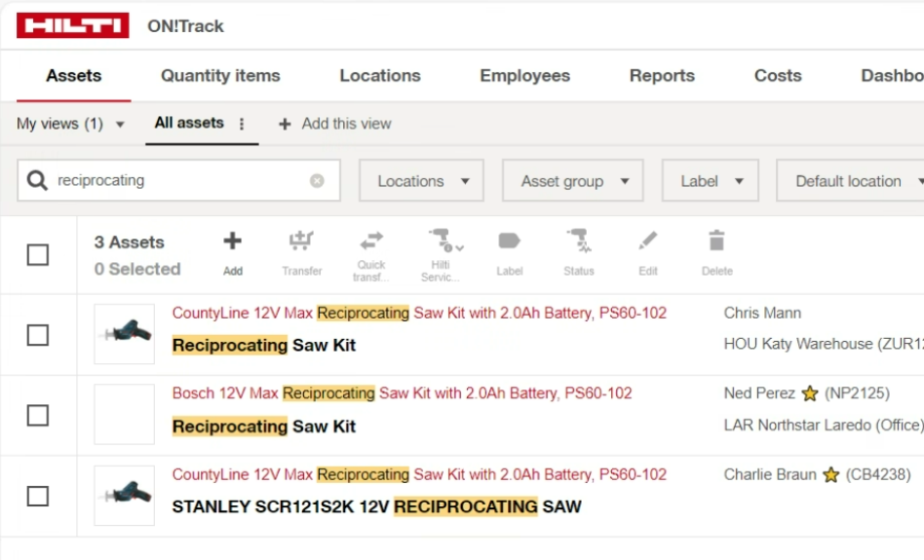
Task: Click the Add this view button
Action: point(335,124)
